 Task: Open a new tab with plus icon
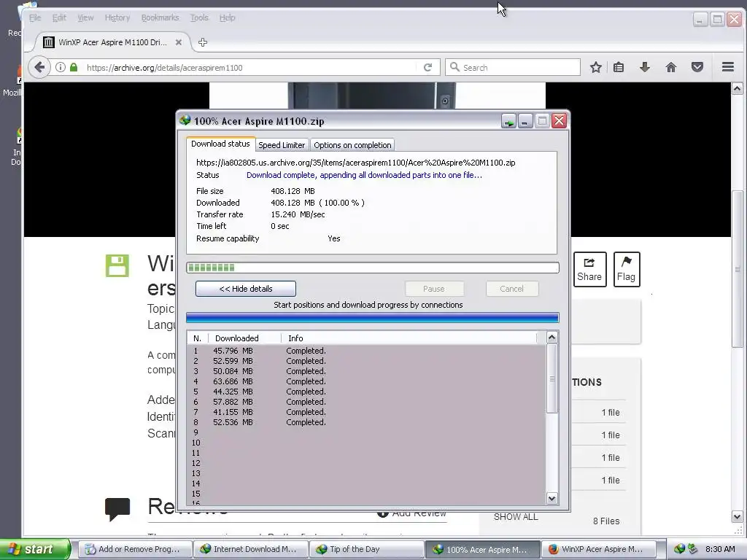pos(203,42)
